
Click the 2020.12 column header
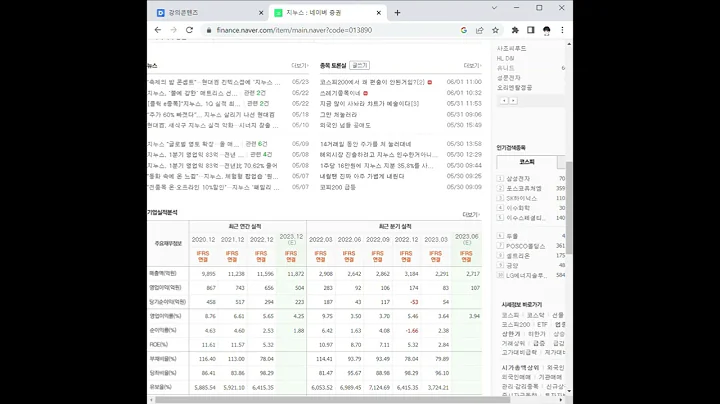click(x=203, y=240)
